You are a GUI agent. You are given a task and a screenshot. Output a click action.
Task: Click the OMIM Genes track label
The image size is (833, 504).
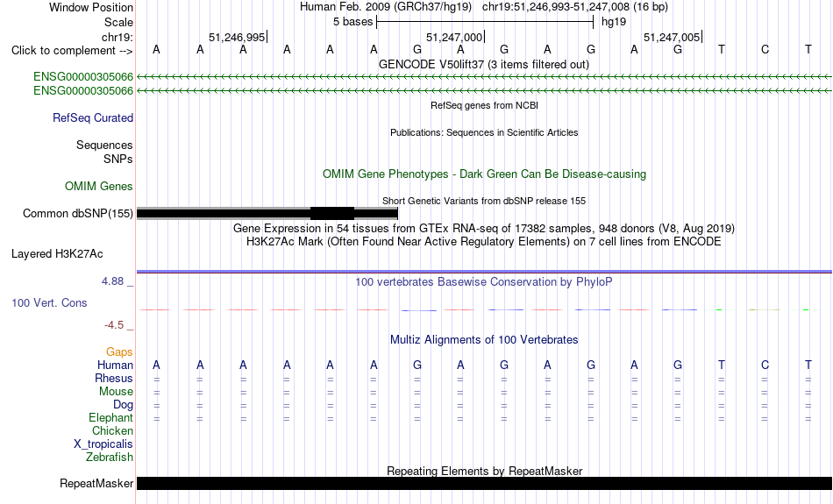(x=98, y=187)
